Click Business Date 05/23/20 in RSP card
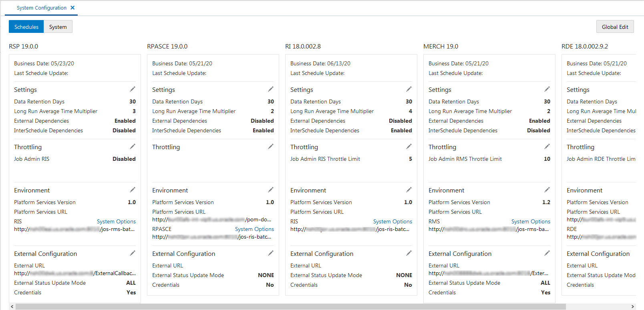Image resolution: width=644 pixels, height=310 pixels. click(x=44, y=63)
